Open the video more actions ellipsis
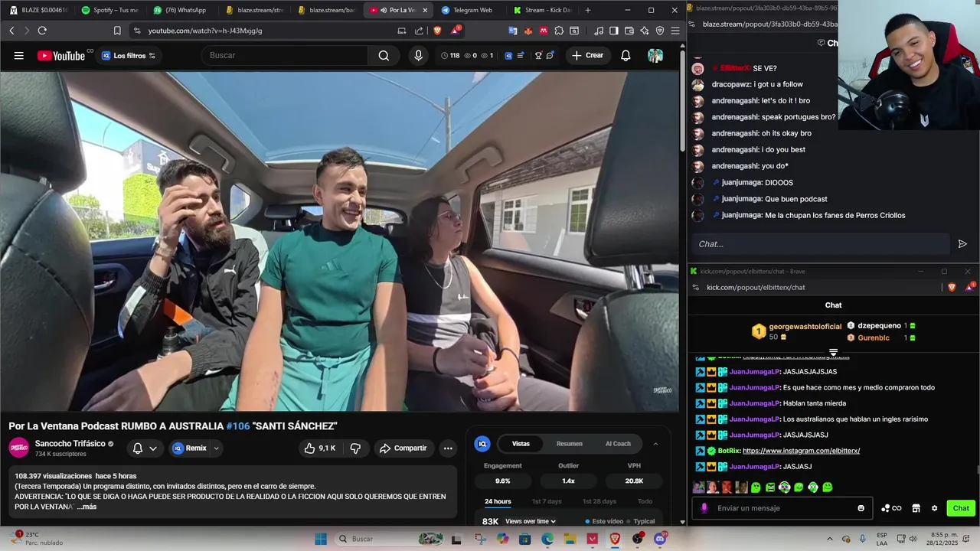This screenshot has height=551, width=980. (x=448, y=448)
